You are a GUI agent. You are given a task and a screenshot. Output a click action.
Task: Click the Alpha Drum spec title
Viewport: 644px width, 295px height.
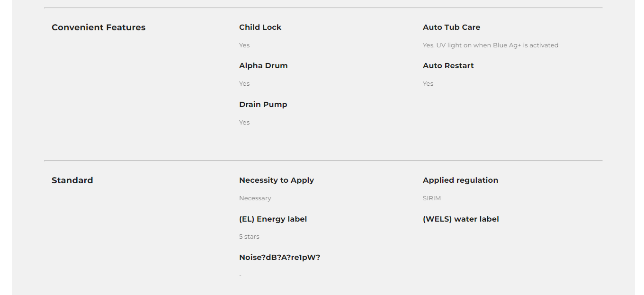click(263, 66)
